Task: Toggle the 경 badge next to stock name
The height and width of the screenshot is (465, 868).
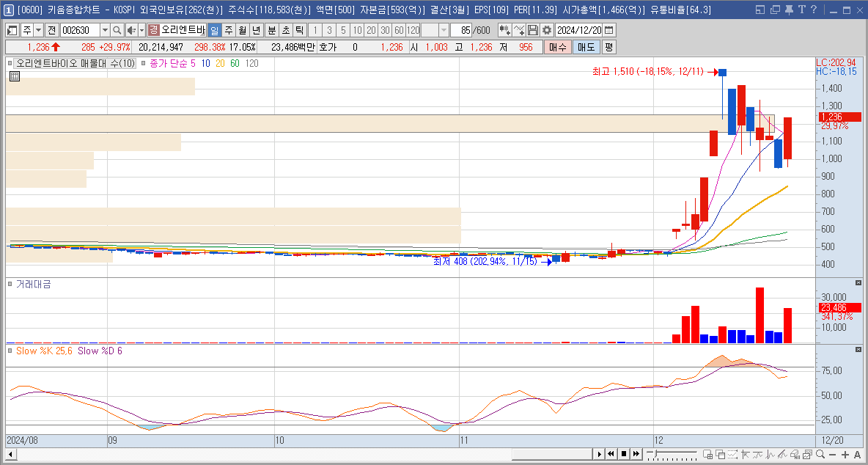Action: click(153, 31)
